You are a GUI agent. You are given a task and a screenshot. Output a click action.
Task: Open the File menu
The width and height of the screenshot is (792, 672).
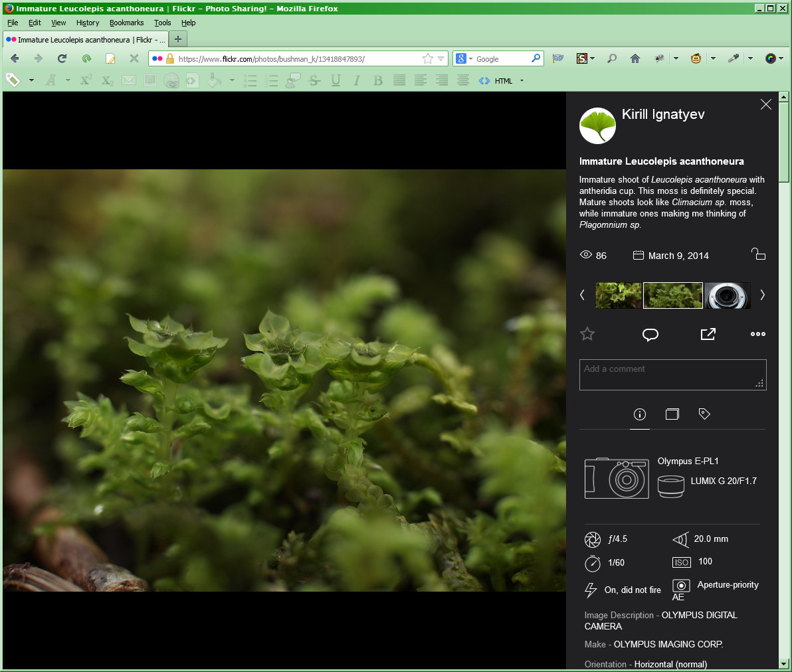click(13, 23)
